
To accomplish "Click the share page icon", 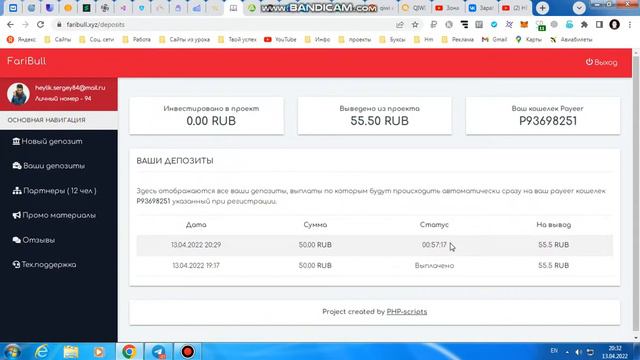I will [x=400, y=24].
